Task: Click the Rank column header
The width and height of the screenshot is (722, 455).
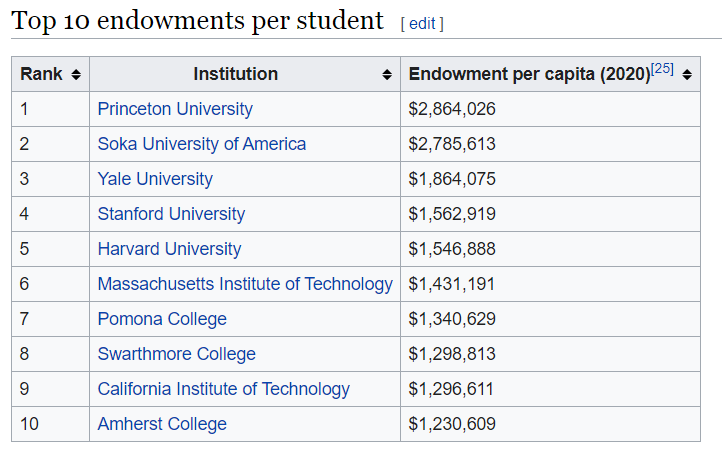Action: click(x=41, y=74)
